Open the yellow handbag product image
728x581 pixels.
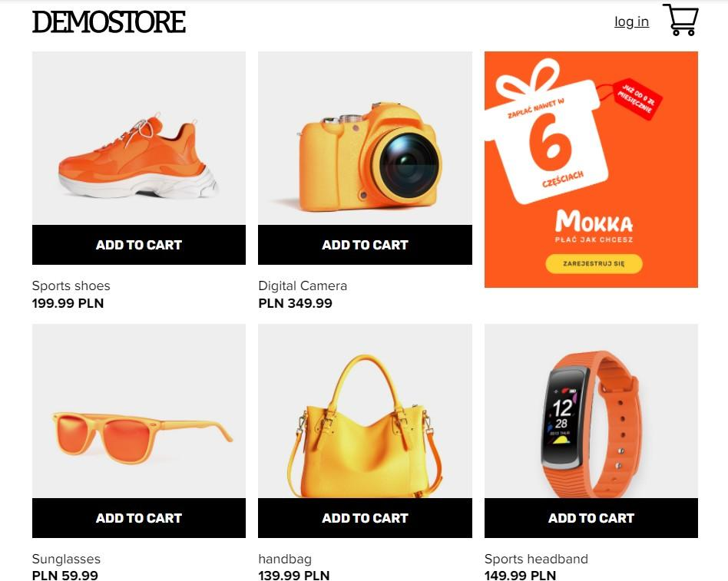click(x=365, y=411)
